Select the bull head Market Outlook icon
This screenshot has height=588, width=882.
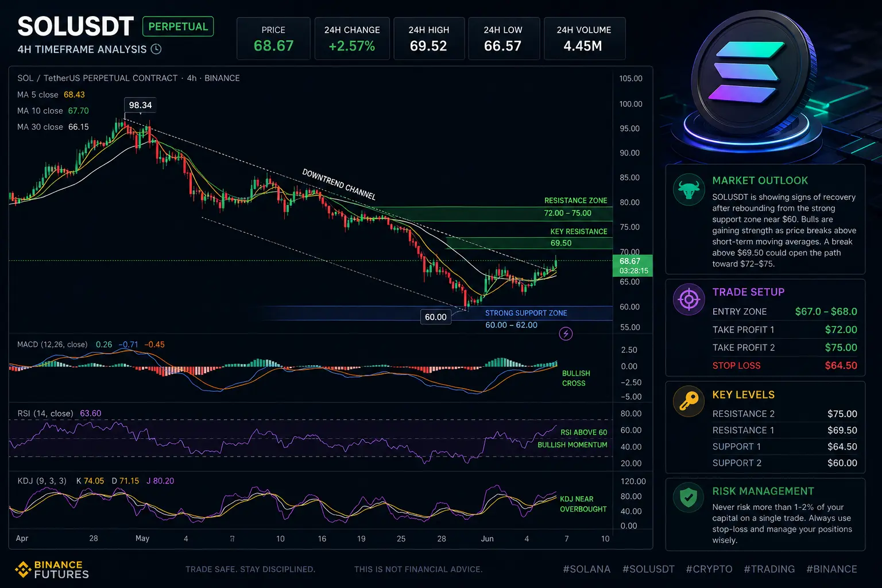[688, 189]
